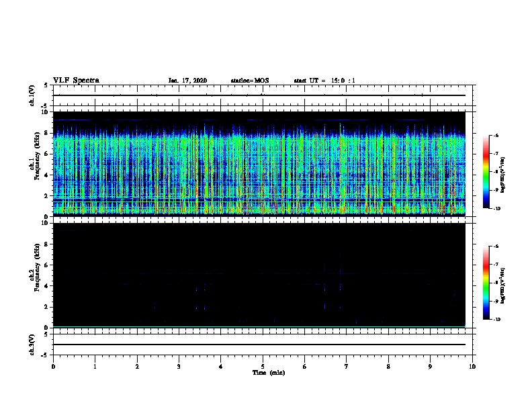Image resolution: width=532 pixels, height=411 pixels.
Task: Select the "-10" value on ch.1 colorbar
Action: pyautogui.click(x=496, y=209)
